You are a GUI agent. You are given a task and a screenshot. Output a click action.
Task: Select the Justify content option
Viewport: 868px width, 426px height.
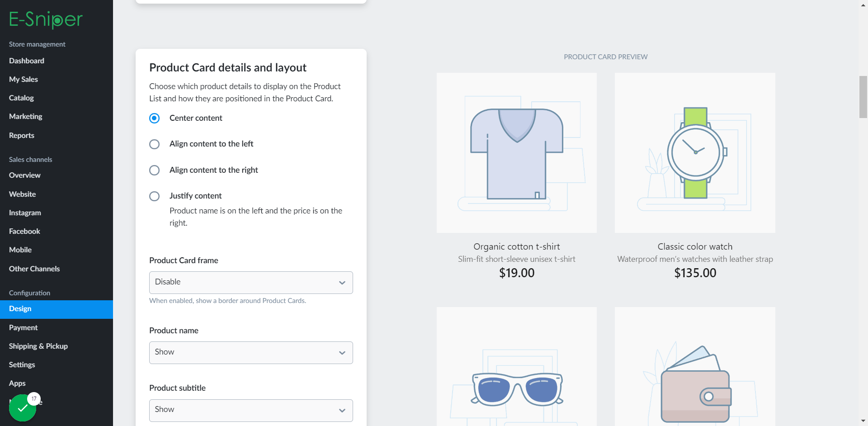(154, 196)
